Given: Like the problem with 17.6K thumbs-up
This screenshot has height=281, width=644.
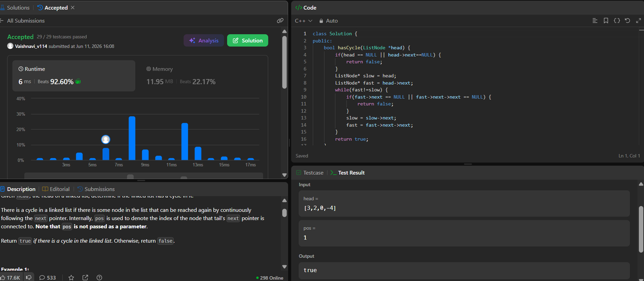Looking at the screenshot, I should (11, 277).
